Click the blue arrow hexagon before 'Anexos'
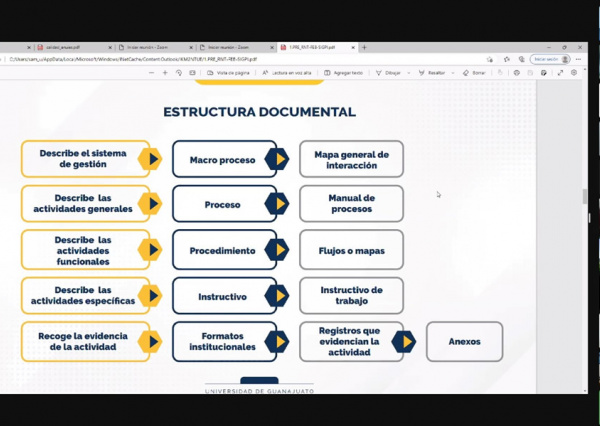The width and height of the screenshot is (600, 426). point(404,341)
